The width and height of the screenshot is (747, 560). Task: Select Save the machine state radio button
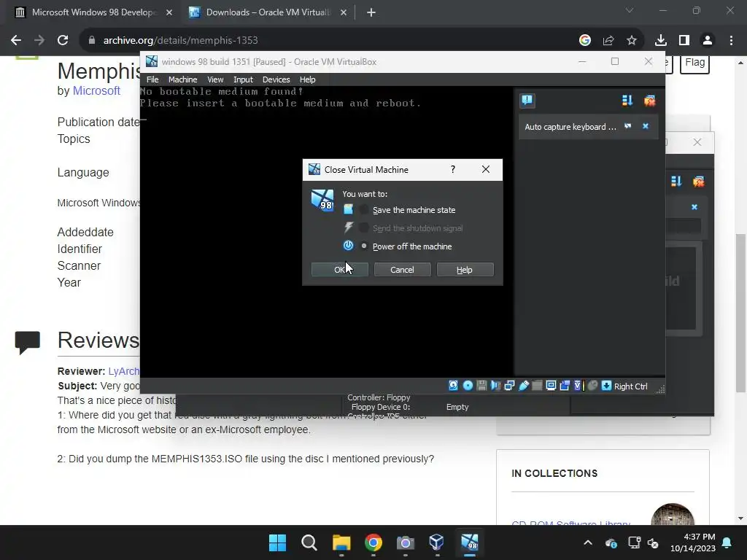coord(364,209)
